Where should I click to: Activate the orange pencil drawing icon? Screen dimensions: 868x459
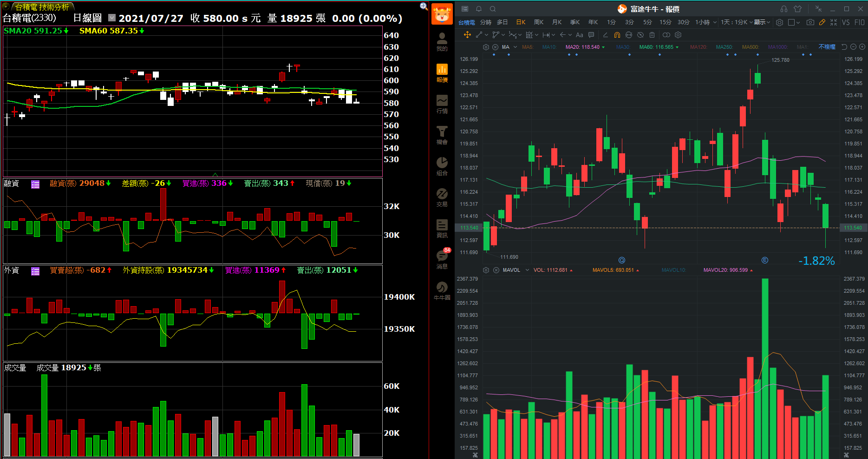pyautogui.click(x=822, y=22)
